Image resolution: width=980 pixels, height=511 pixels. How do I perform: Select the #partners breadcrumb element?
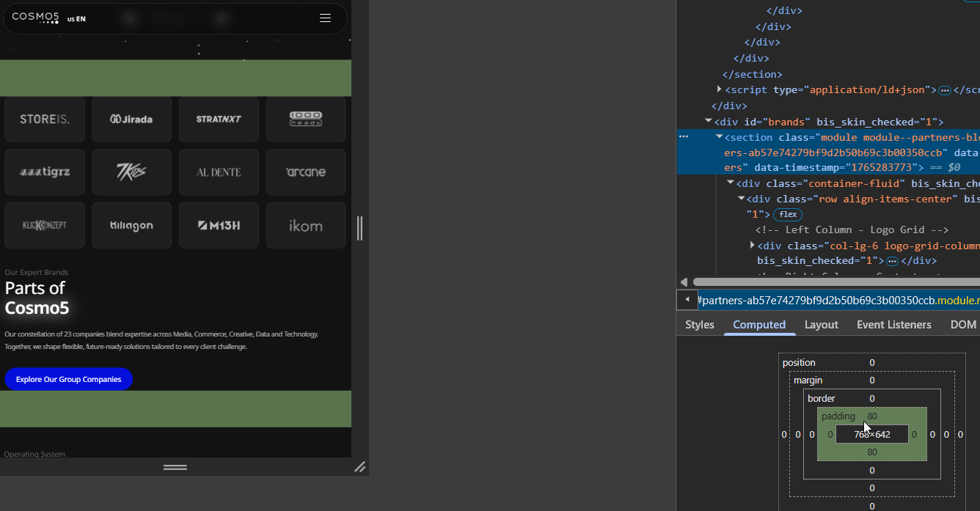[x=838, y=301]
